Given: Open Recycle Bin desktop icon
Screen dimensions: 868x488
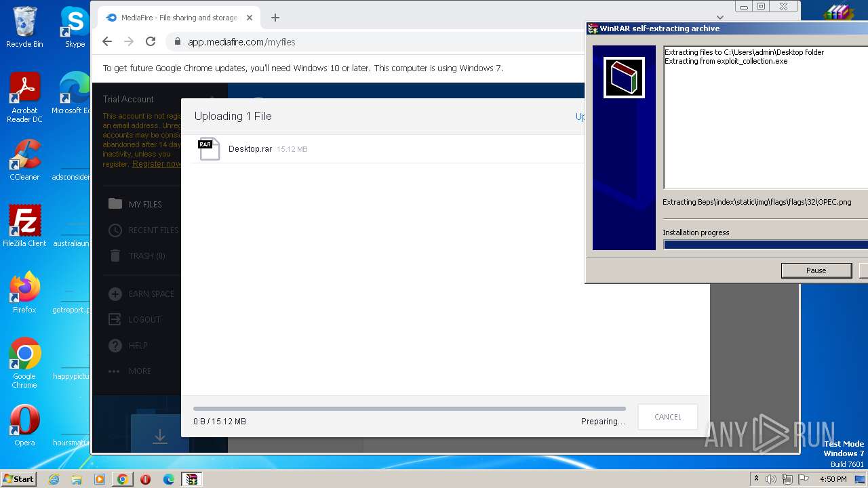Looking at the screenshot, I should [24, 27].
